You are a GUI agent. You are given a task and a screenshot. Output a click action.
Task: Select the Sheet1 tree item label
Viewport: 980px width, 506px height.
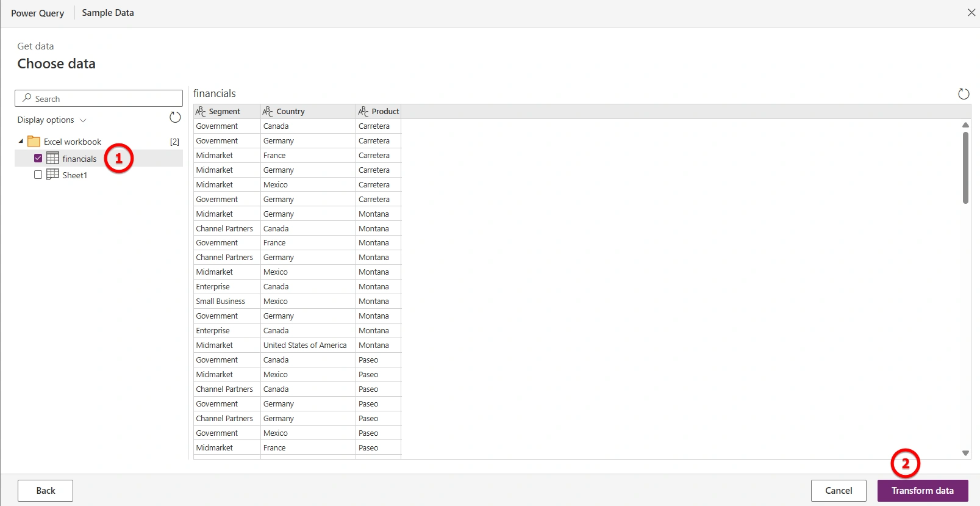pyautogui.click(x=75, y=175)
